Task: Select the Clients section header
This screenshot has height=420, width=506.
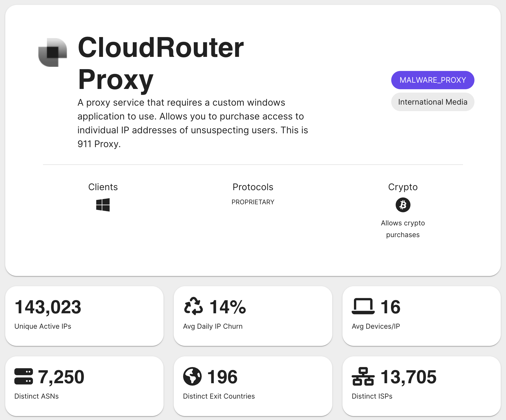Action: point(103,187)
